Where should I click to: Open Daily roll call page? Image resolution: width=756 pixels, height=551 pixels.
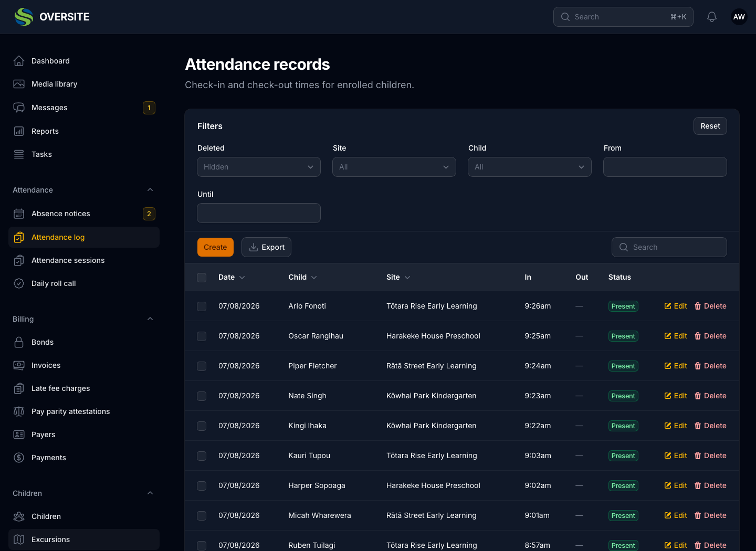coord(84,283)
